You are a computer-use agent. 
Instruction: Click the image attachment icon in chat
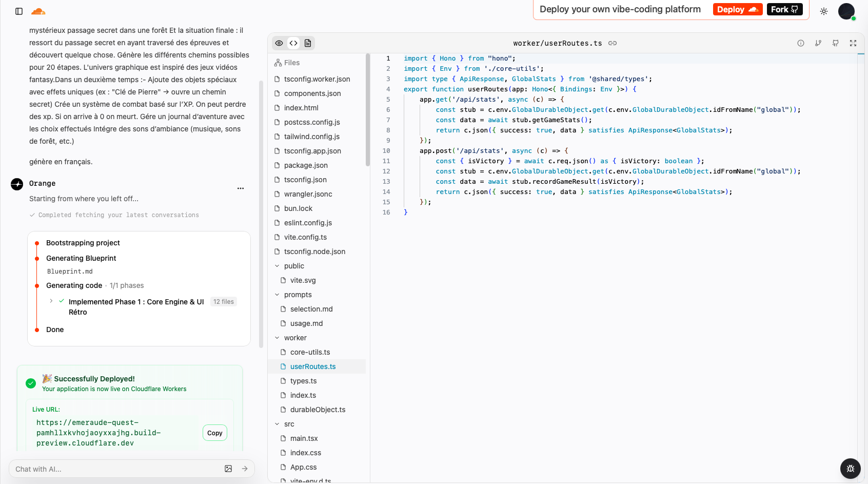click(x=228, y=469)
